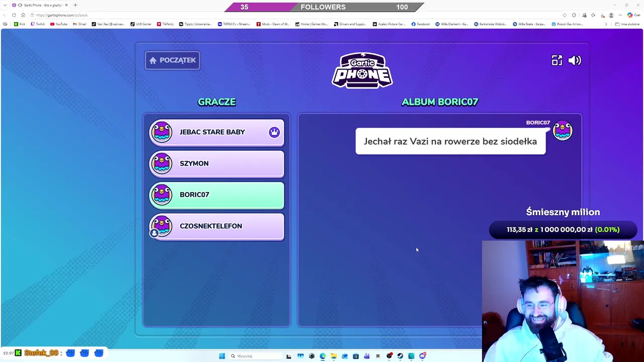Click CZOSNEKTELEFON's avatar icon
Viewport: 644px width, 362px height.
162,226
